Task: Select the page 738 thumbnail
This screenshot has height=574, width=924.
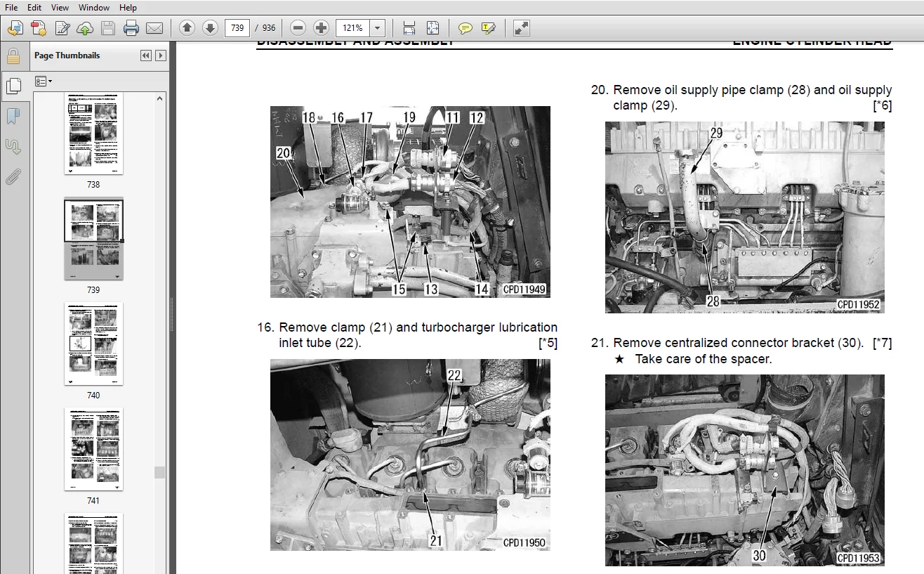Action: tap(93, 133)
